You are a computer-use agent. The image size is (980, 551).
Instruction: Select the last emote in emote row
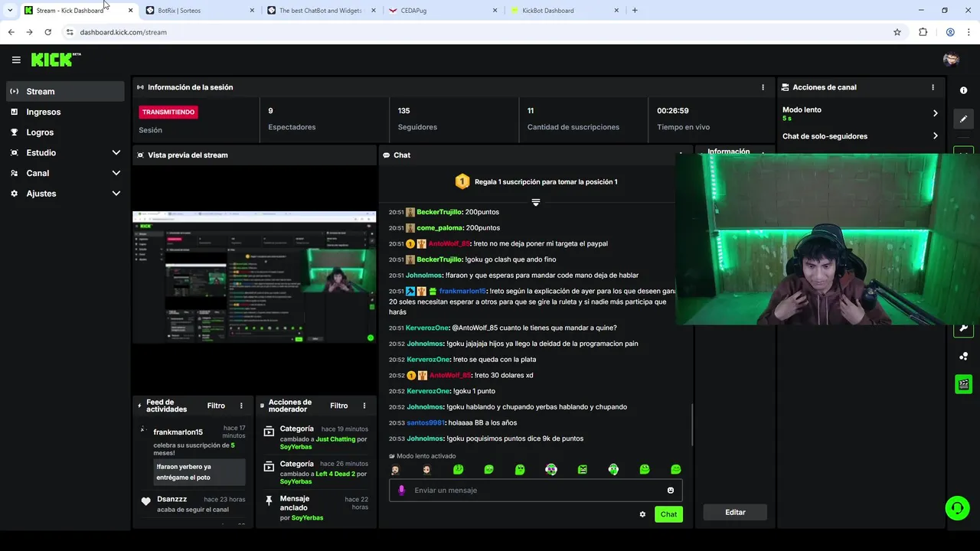pyautogui.click(x=676, y=469)
